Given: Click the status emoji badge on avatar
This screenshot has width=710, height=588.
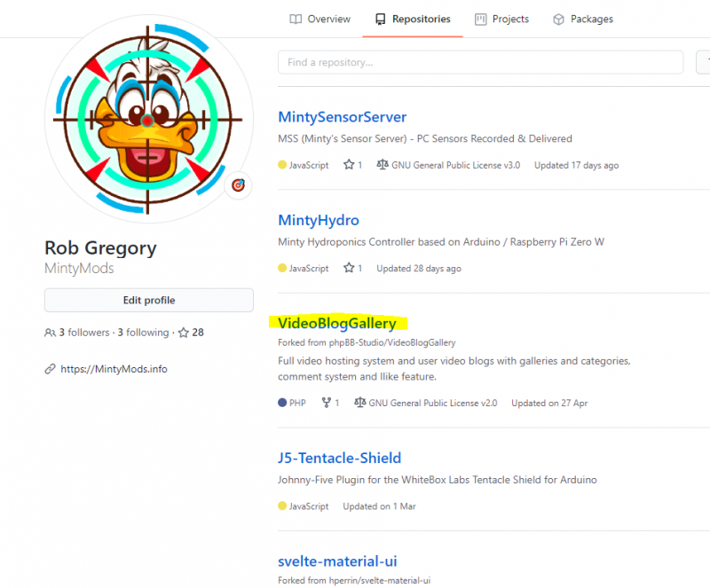Looking at the screenshot, I should tap(238, 184).
